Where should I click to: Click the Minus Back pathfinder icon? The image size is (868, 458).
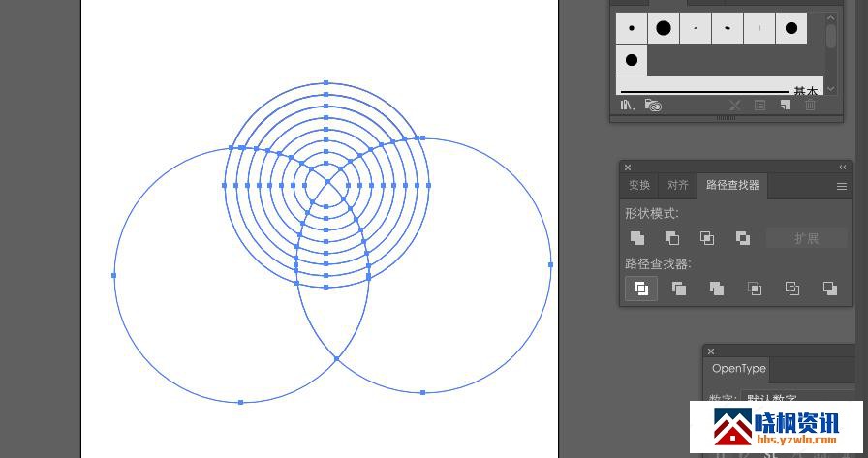[x=830, y=289]
